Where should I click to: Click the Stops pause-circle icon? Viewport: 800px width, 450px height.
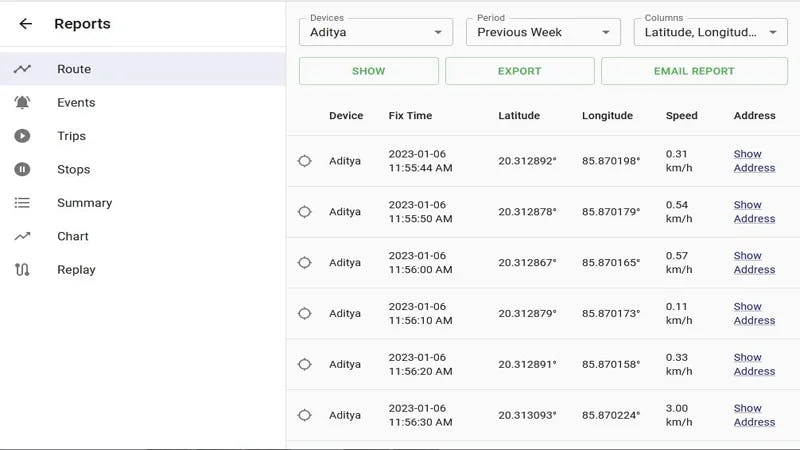pos(22,169)
